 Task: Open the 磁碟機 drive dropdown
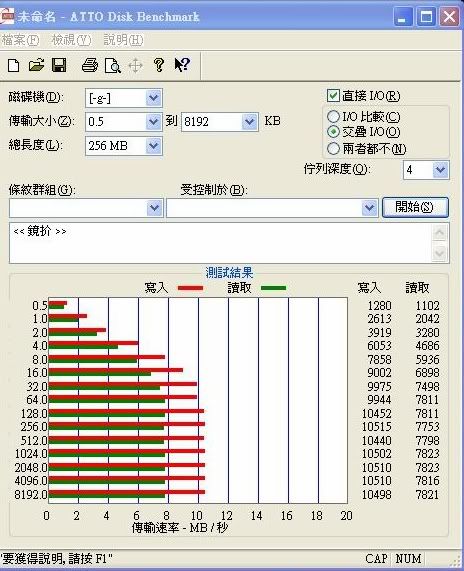click(x=153, y=98)
